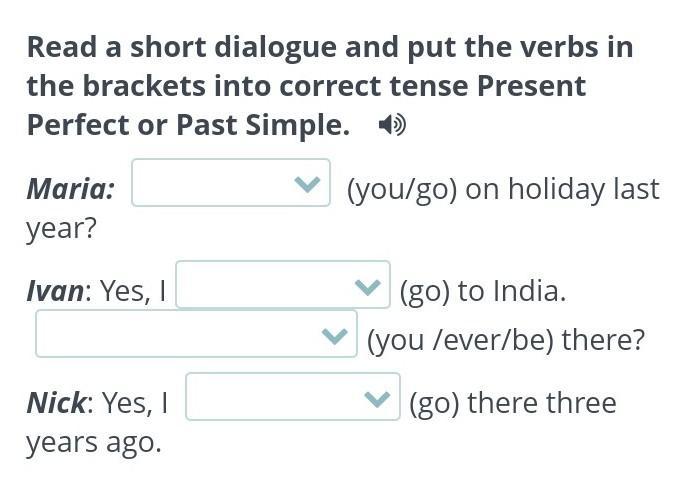The height and width of the screenshot is (483, 677).
Task: Click the Ivan speaker name label
Action: pos(55,291)
